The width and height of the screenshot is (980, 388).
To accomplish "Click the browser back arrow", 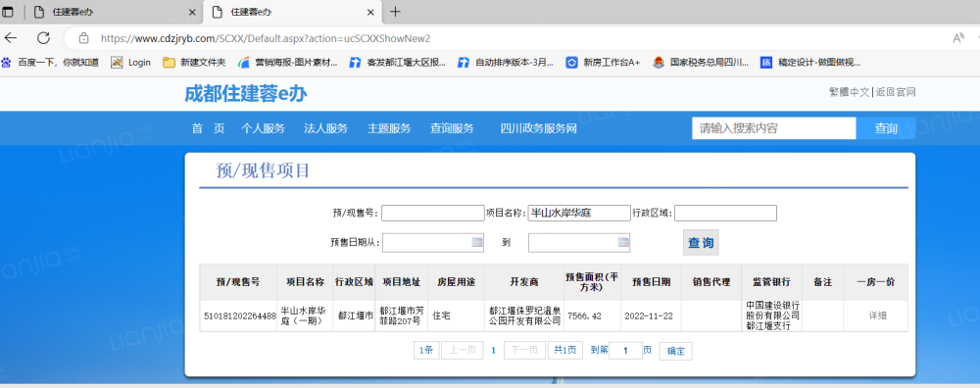I will click(x=11, y=38).
